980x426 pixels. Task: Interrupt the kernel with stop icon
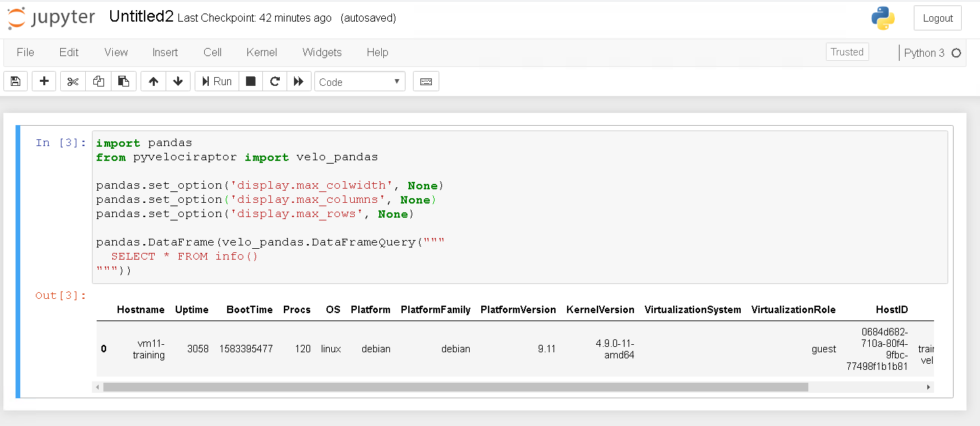251,81
